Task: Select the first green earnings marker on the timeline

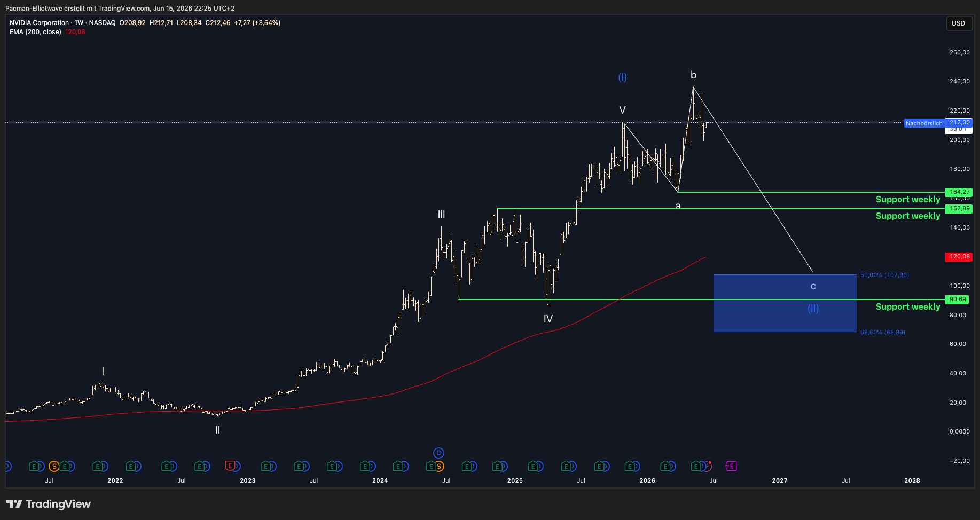Action: click(34, 466)
